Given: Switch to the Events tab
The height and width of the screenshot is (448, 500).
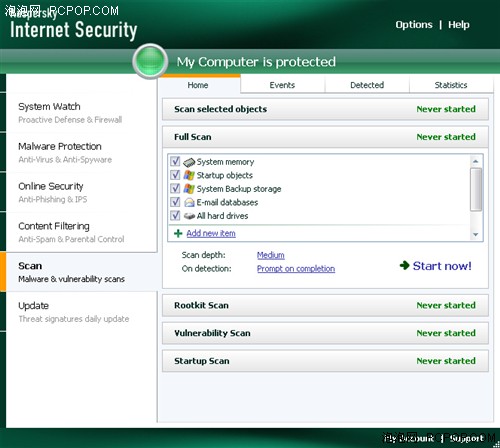Looking at the screenshot, I should tap(282, 85).
